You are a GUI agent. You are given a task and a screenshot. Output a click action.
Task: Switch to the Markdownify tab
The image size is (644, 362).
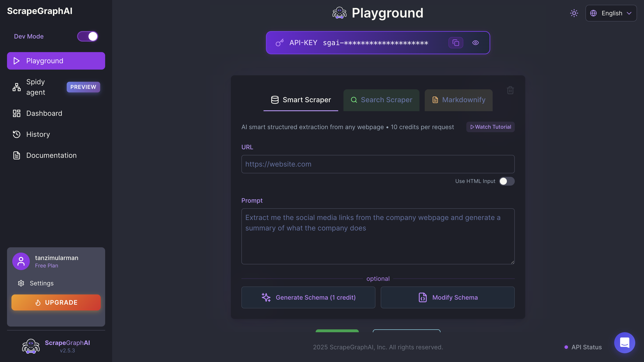point(458,100)
